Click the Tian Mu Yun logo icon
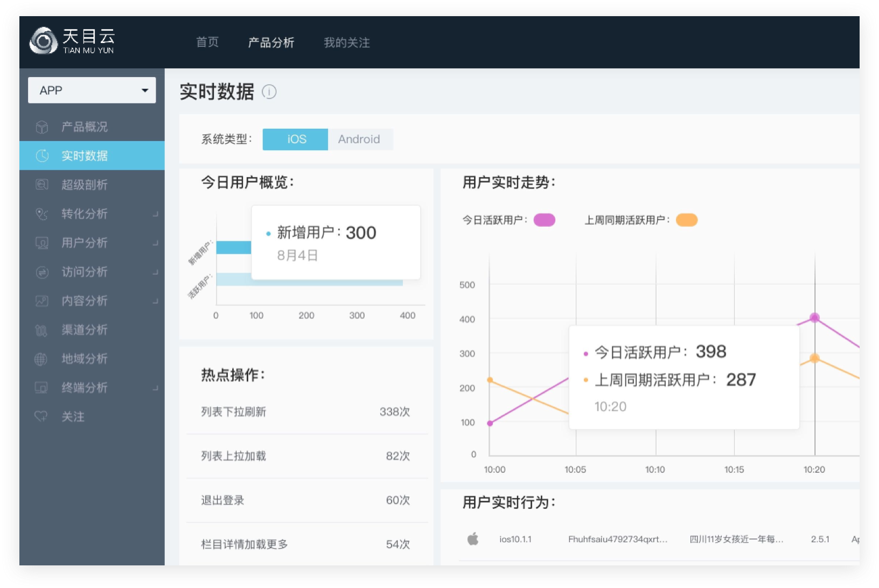The image size is (879, 588). (44, 41)
